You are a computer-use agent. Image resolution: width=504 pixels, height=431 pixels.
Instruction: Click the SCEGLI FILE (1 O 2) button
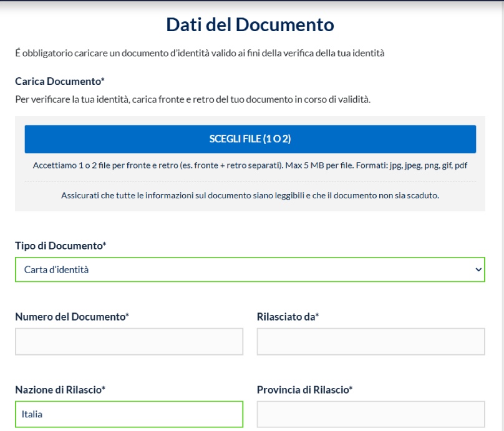coord(250,139)
